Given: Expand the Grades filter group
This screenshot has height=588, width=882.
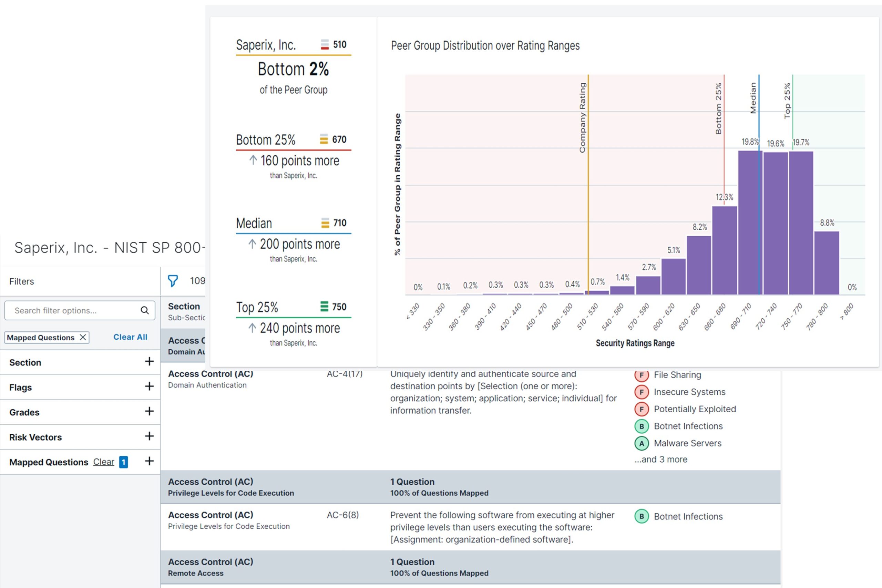Looking at the screenshot, I should (x=149, y=411).
